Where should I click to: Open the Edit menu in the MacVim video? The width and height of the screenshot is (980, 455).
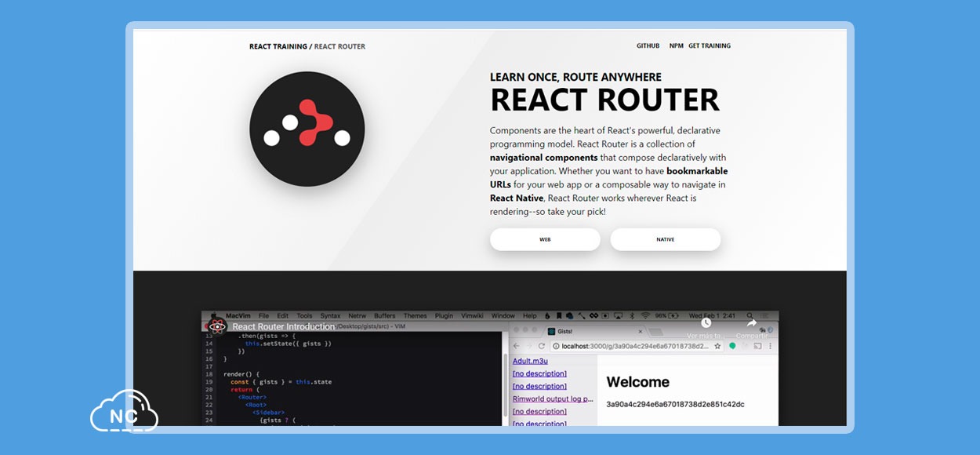283,315
